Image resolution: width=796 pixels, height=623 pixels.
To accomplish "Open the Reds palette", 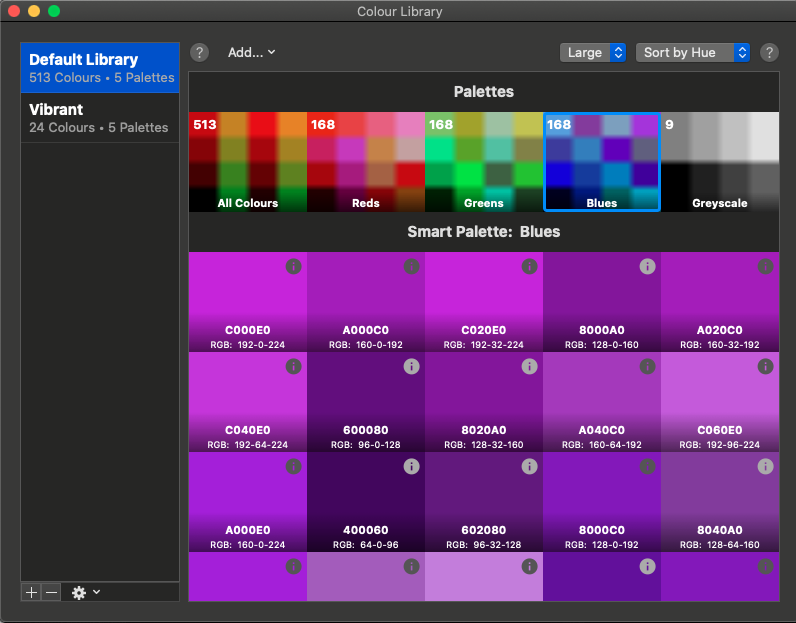I will click(x=366, y=162).
